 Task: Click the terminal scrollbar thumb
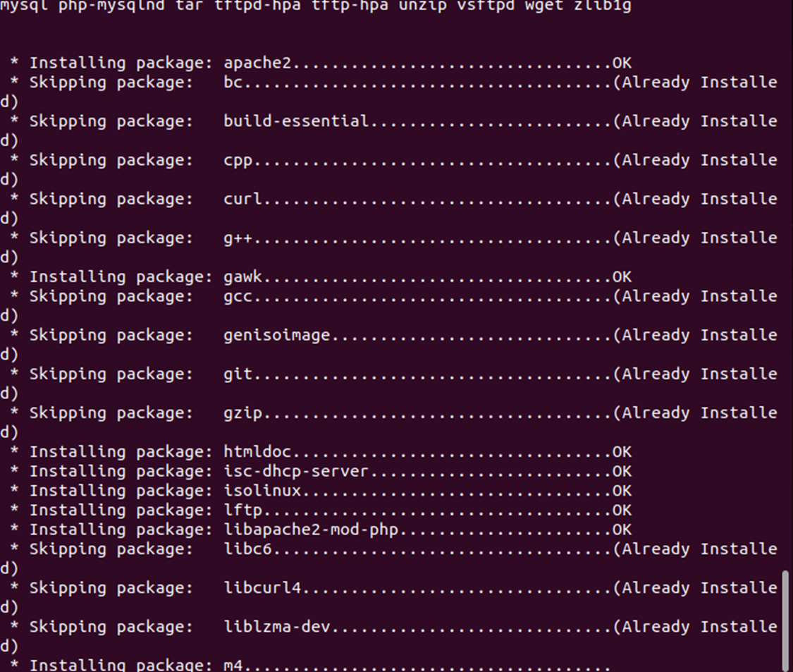point(785,621)
